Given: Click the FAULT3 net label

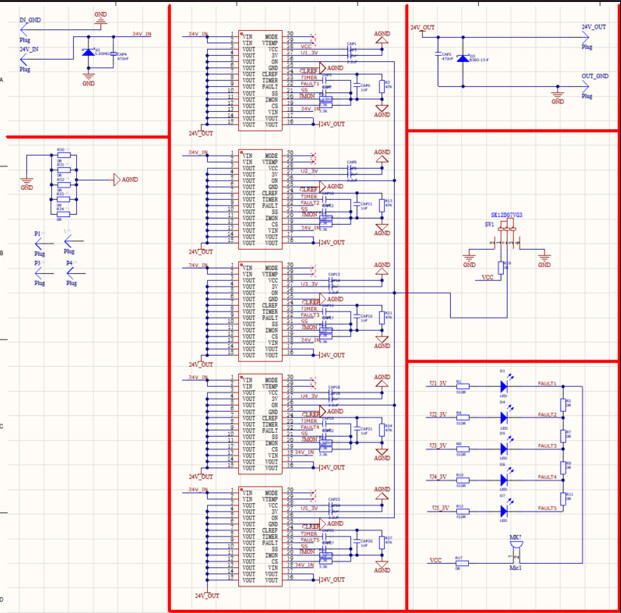Looking at the screenshot, I should click(544, 446).
